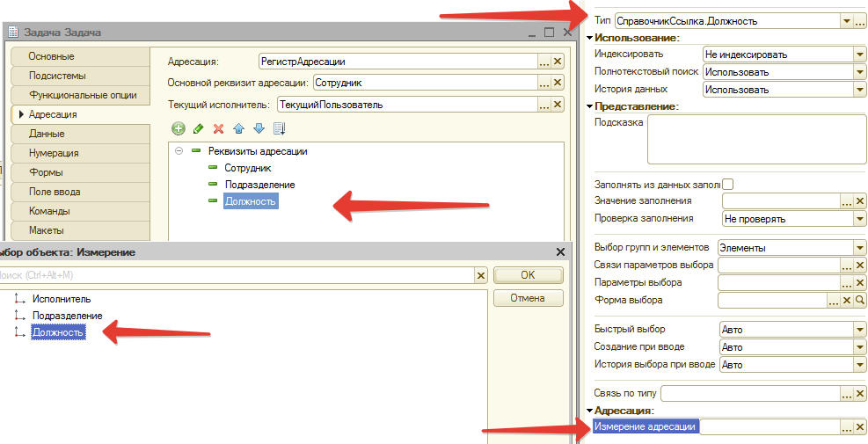Open the Полнотекстовый поиск dropdown
868x444 pixels.
(x=860, y=72)
